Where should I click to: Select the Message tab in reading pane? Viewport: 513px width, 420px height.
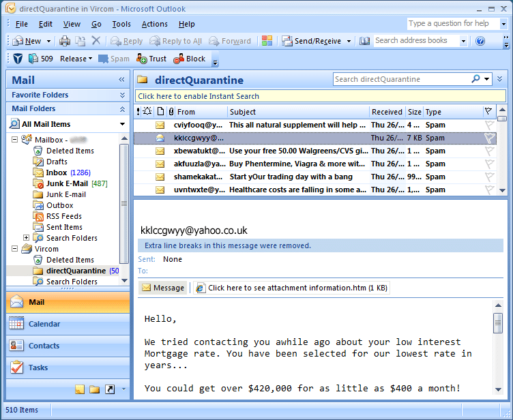[x=162, y=288]
